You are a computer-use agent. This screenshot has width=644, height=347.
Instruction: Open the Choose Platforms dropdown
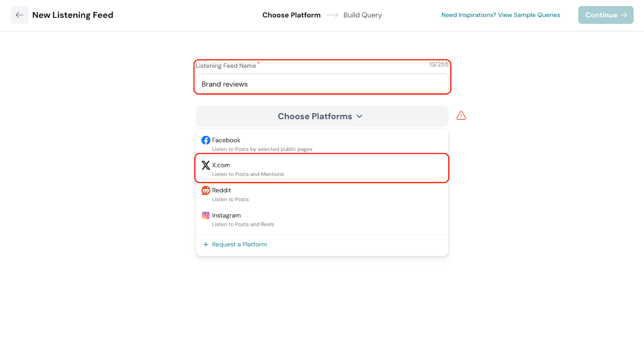pyautogui.click(x=315, y=116)
